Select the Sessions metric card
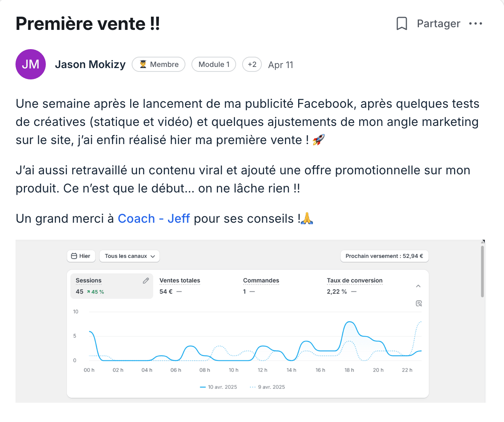The image size is (504, 422). 112,286
